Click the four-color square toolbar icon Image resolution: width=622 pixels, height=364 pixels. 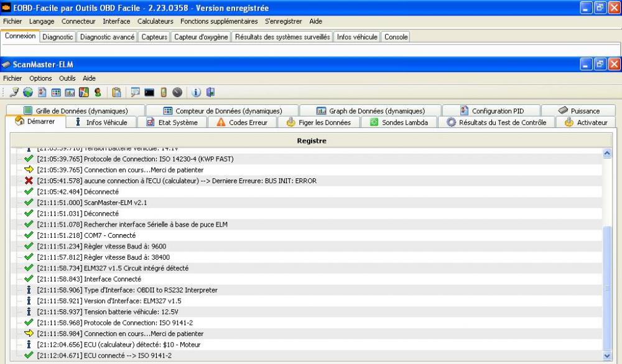[84, 93]
